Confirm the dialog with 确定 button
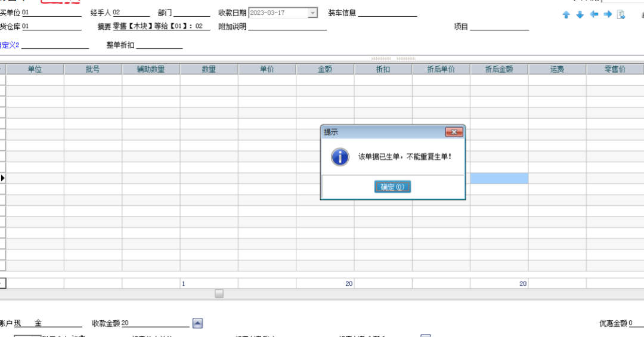This screenshot has height=337, width=644. pyautogui.click(x=392, y=187)
